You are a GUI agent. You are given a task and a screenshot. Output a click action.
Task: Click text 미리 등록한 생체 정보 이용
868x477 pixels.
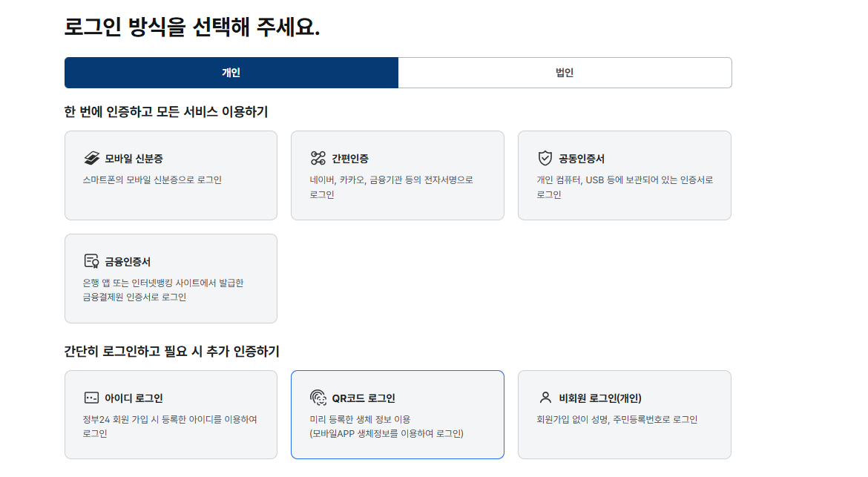(x=360, y=419)
